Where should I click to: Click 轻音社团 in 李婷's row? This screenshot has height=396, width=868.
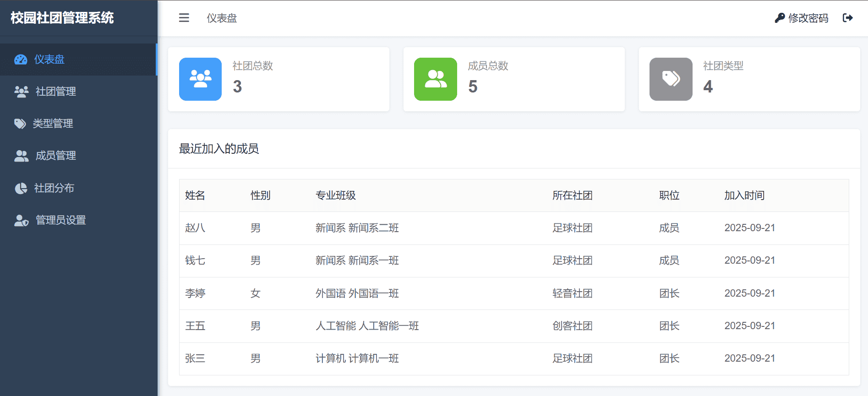point(572,293)
